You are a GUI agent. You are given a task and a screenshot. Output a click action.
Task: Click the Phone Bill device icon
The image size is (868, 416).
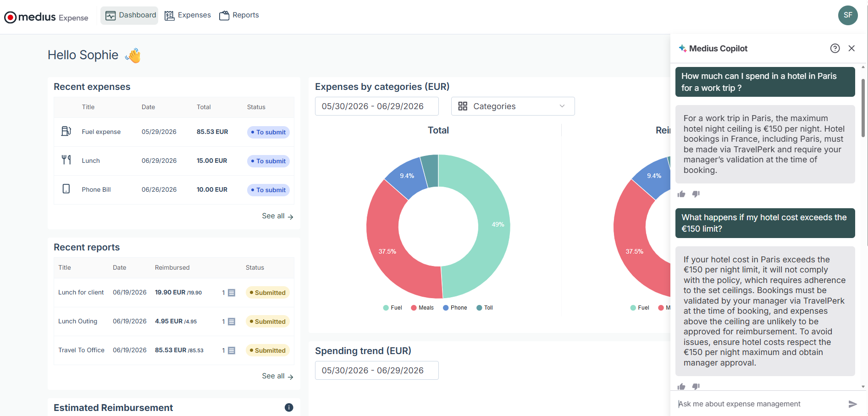66,189
